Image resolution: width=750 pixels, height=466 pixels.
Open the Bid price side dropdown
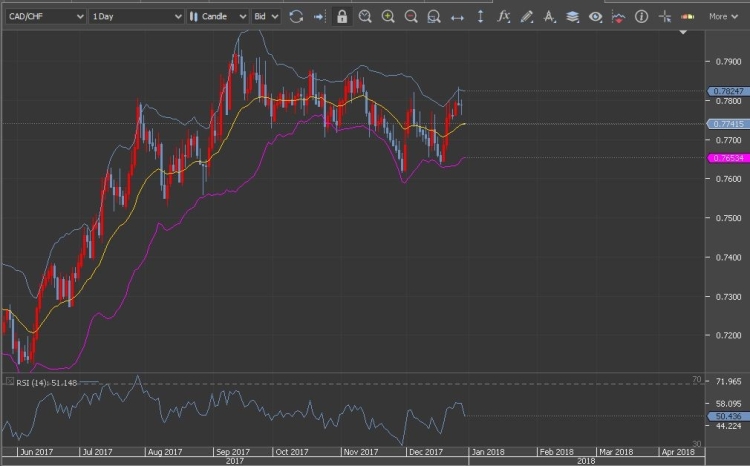click(266, 16)
